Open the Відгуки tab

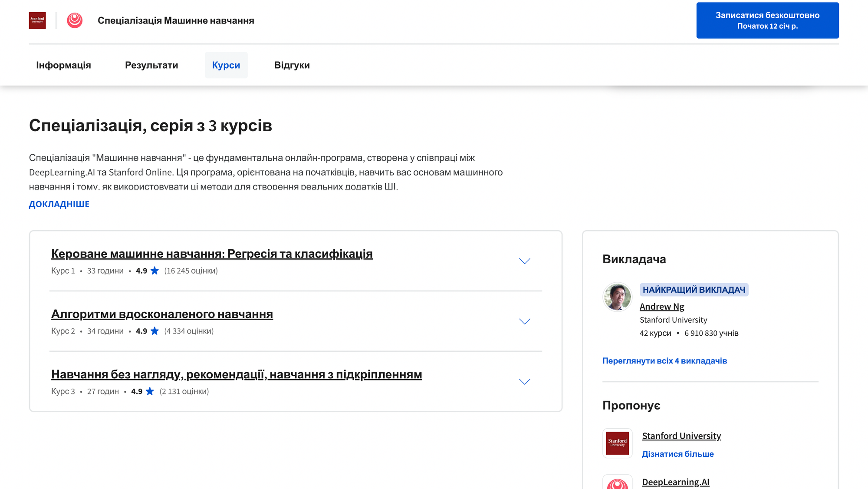[x=292, y=65]
